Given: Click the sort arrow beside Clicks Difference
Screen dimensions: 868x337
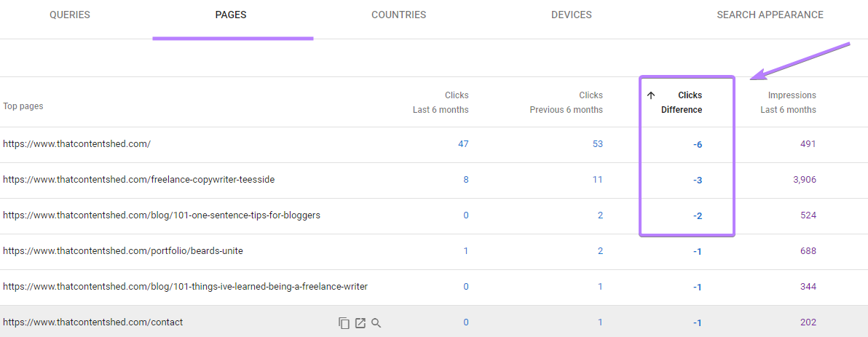Looking at the screenshot, I should tap(651, 95).
